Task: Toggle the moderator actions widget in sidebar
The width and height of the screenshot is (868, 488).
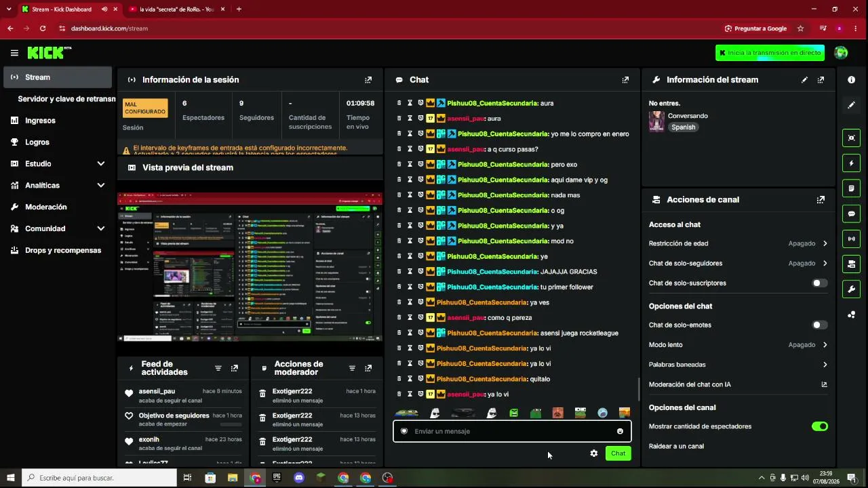Action: tap(851, 188)
